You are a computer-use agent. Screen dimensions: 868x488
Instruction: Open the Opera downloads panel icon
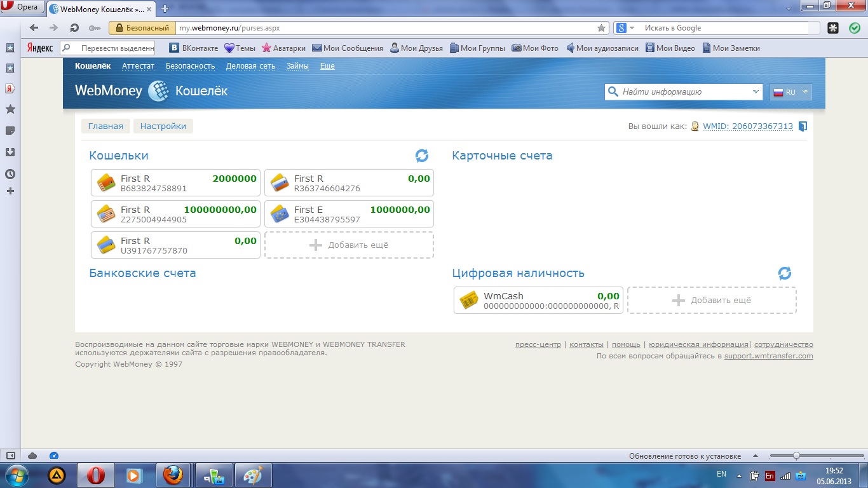(10, 152)
